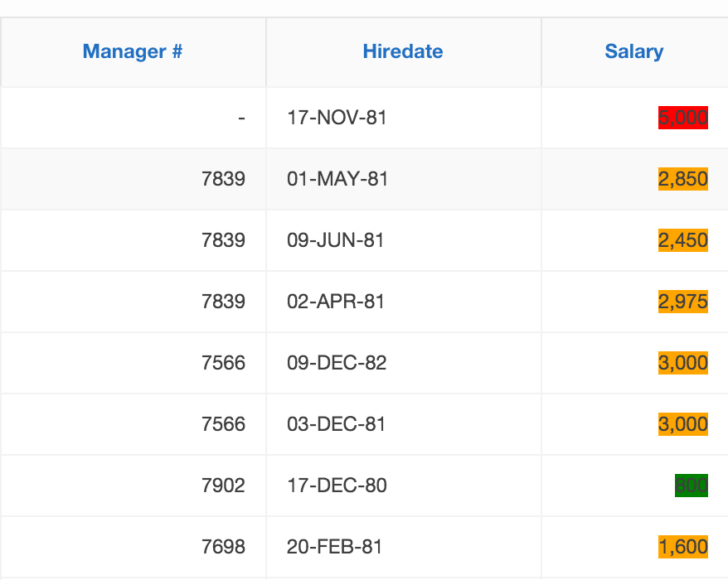Image resolution: width=728 pixels, height=580 pixels.
Task: Select the green highlighted 800 salary
Action: pos(692,486)
